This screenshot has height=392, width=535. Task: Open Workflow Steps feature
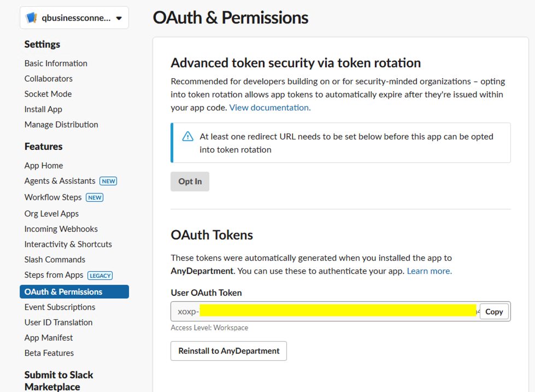tap(53, 197)
